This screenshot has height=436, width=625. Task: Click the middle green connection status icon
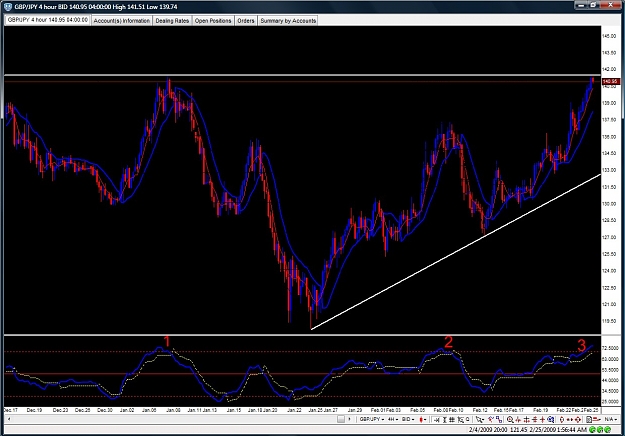pos(599,430)
